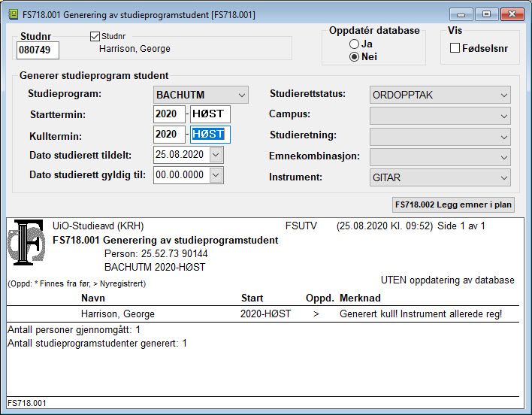Image resolution: width=532 pixels, height=415 pixels.
Task: Click the Start column header
Action: [x=252, y=298]
